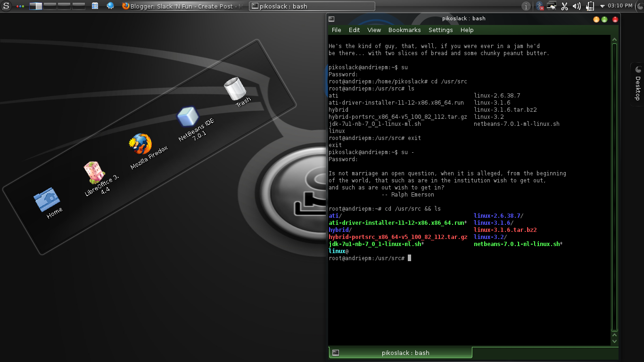Viewport: 644px width, 362px height.
Task: Toggle the Desktop folder view tab on right edge
Action: [638, 85]
